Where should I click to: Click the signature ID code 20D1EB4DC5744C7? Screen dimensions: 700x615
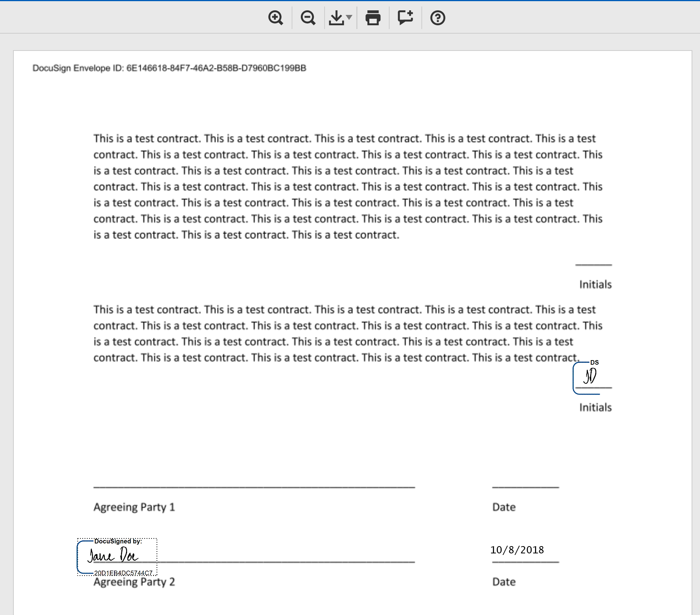[123, 573]
